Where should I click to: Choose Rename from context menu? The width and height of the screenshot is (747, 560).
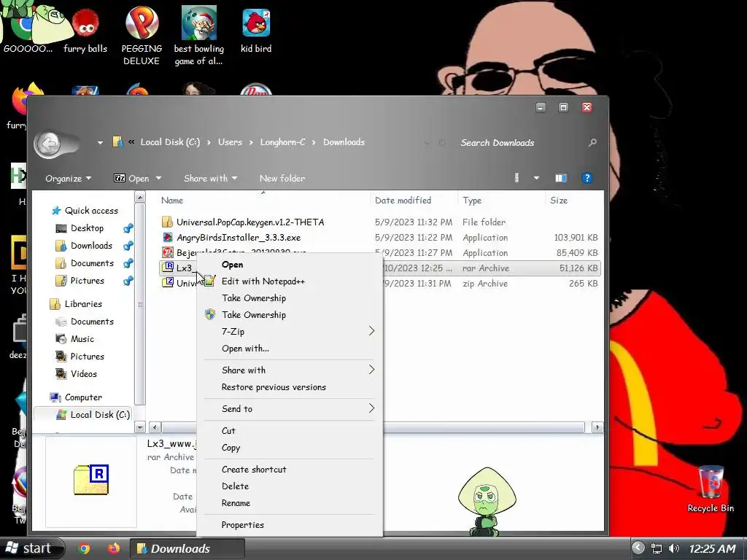click(x=290, y=503)
